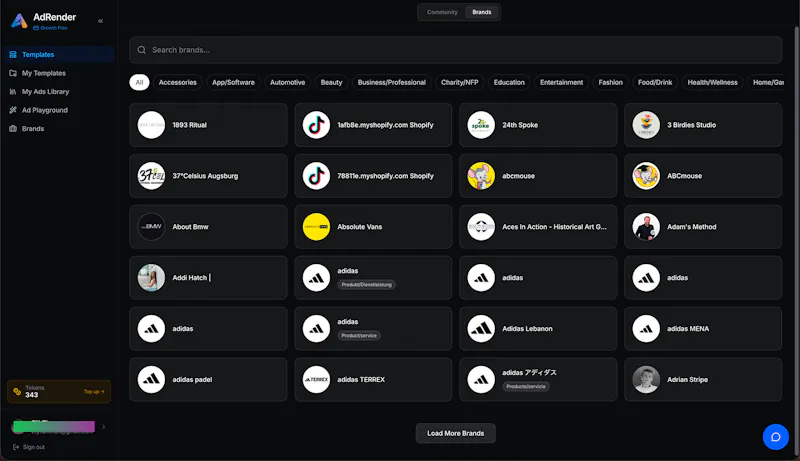Click the Product/service tag
The width and height of the screenshot is (800, 461).
[359, 336]
